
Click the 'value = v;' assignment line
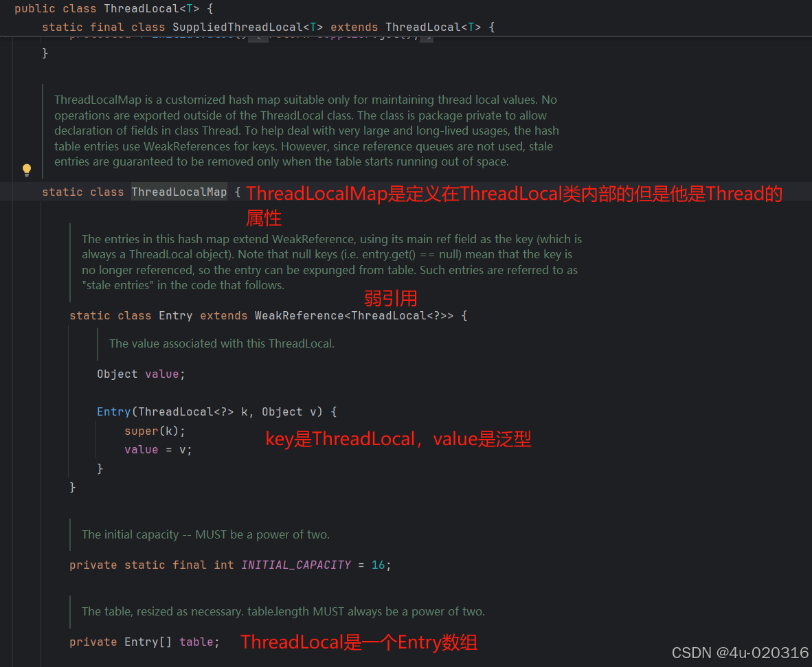pos(158,449)
